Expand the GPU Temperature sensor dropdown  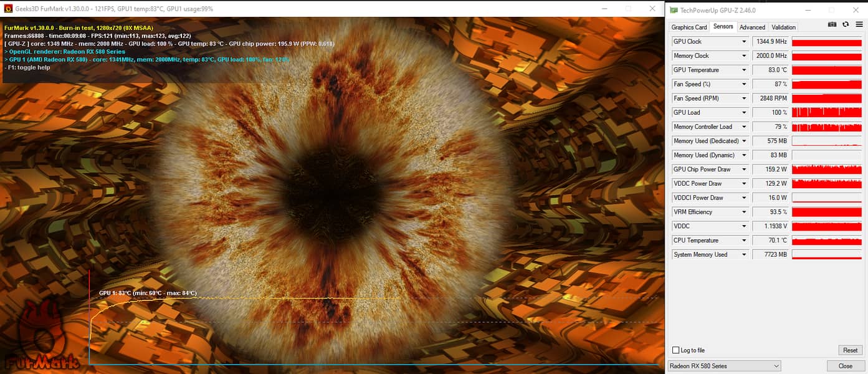point(743,70)
